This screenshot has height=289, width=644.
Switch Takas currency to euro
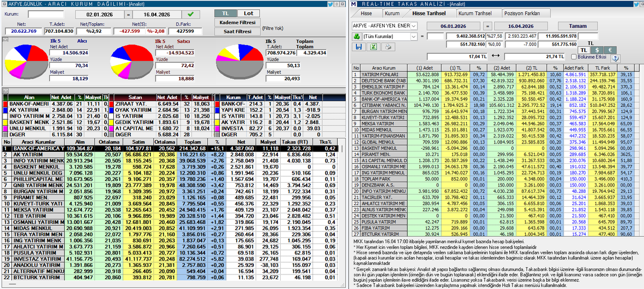[x=611, y=50]
